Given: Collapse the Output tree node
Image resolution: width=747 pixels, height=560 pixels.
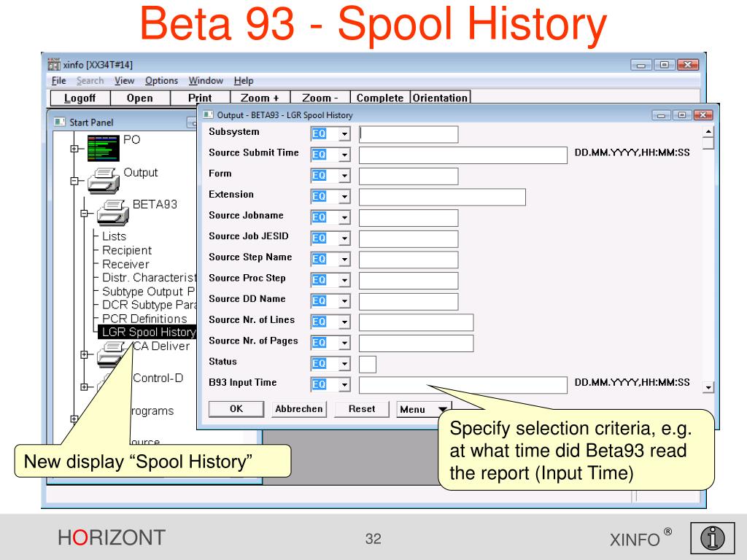Looking at the screenshot, I should [74, 181].
